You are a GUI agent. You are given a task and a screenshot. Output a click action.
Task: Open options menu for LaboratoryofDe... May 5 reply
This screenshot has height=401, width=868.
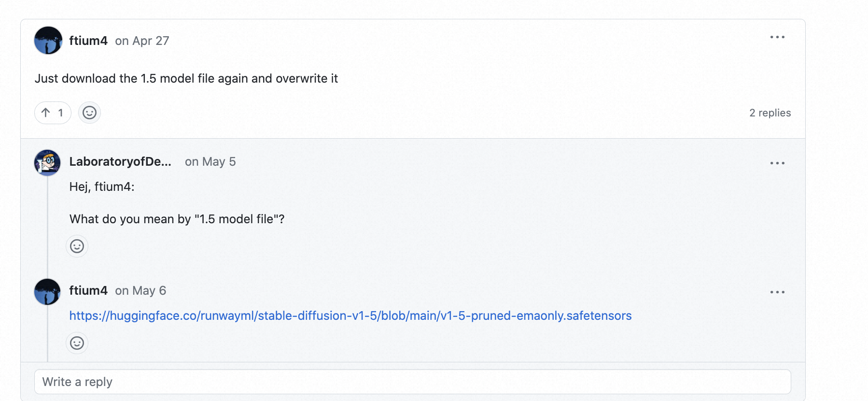click(x=777, y=163)
